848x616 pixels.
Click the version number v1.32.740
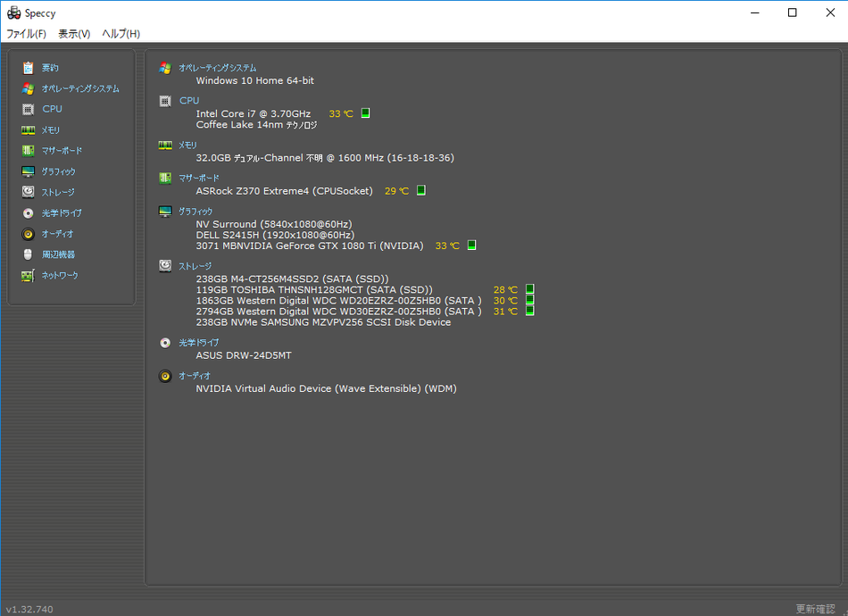coord(29,610)
